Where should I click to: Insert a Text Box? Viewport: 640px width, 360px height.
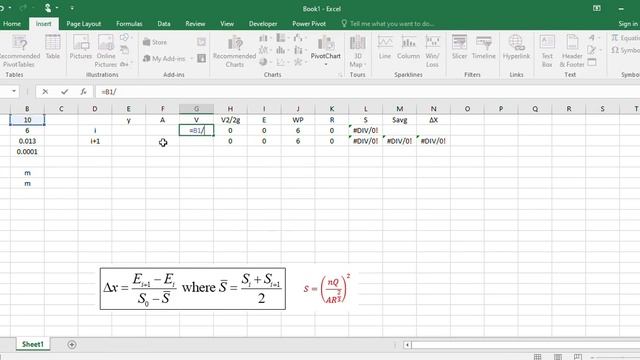(547, 51)
